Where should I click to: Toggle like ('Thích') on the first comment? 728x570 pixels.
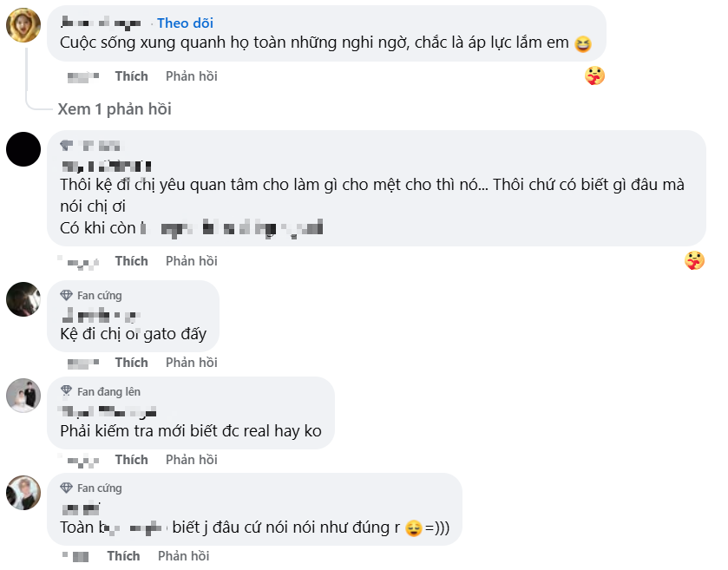click(131, 75)
